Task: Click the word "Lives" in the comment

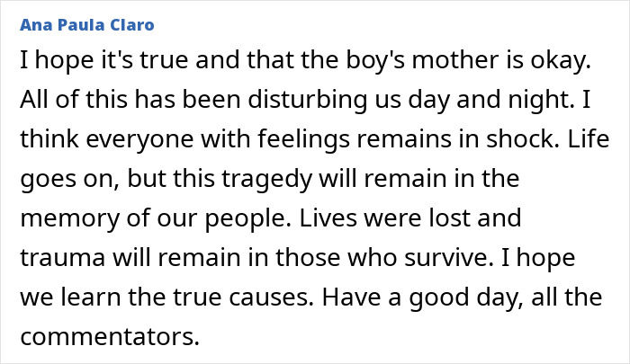Action: [x=328, y=218]
